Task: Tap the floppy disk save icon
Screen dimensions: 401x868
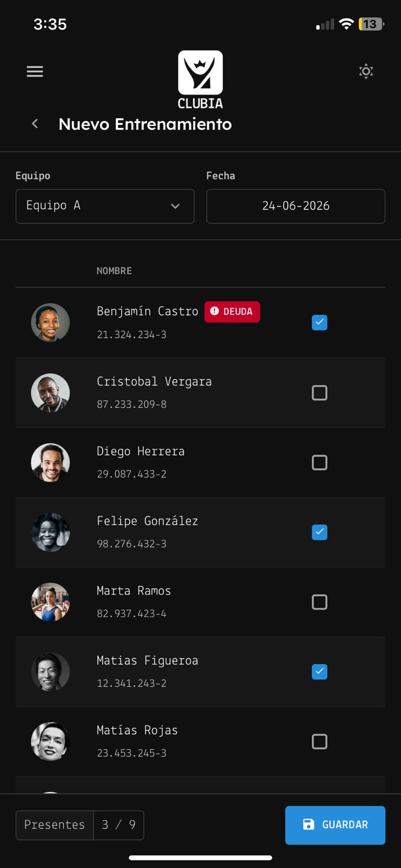Action: point(308,825)
